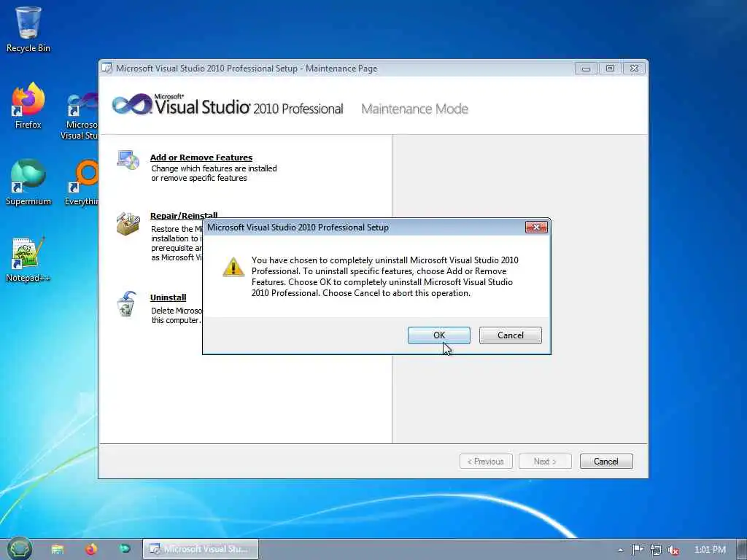
Task: Click the text 'Change which features are installed'
Action: 214,168
